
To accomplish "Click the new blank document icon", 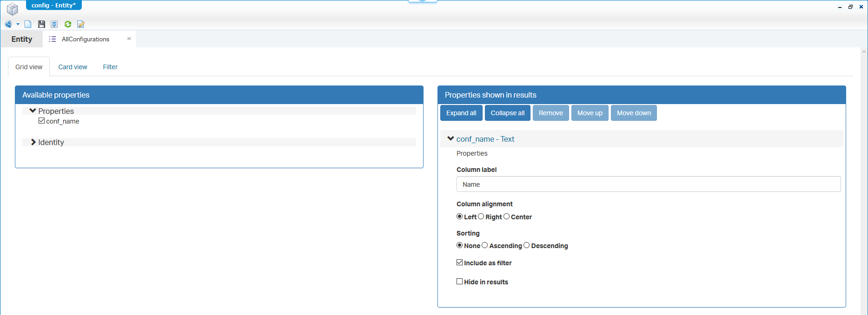I will pyautogui.click(x=28, y=24).
